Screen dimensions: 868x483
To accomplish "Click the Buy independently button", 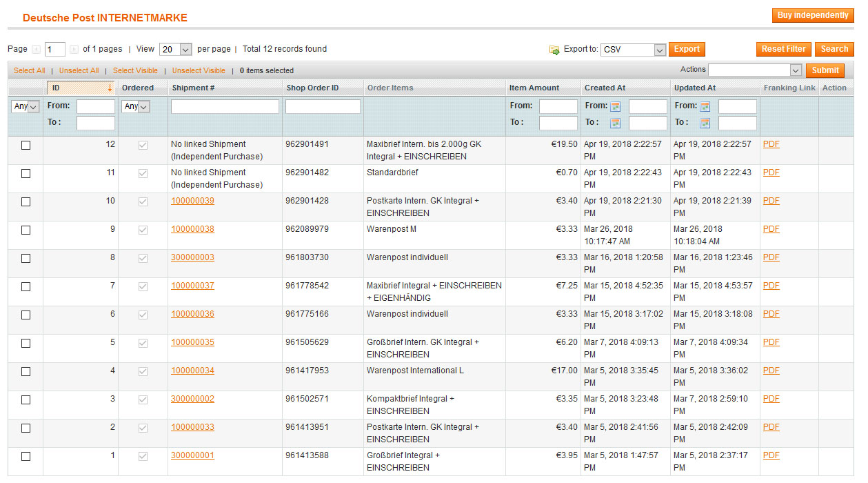I will pos(813,15).
